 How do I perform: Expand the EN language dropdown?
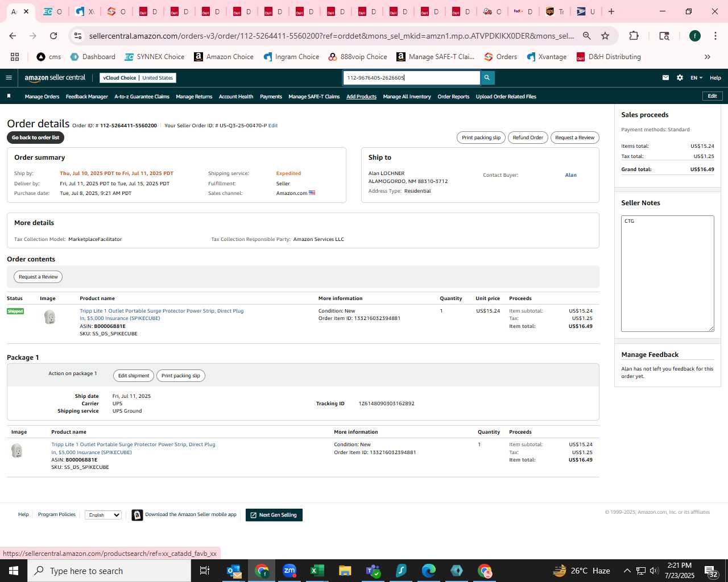tap(696, 78)
